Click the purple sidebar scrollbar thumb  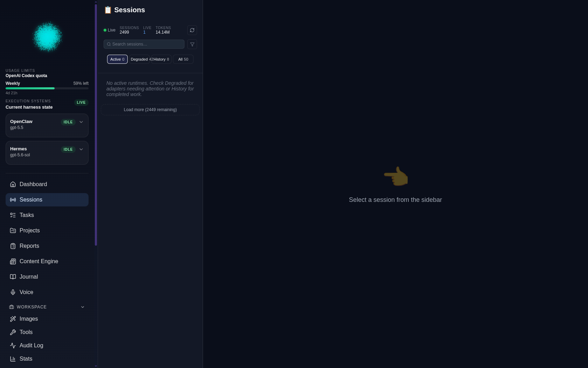(96, 124)
